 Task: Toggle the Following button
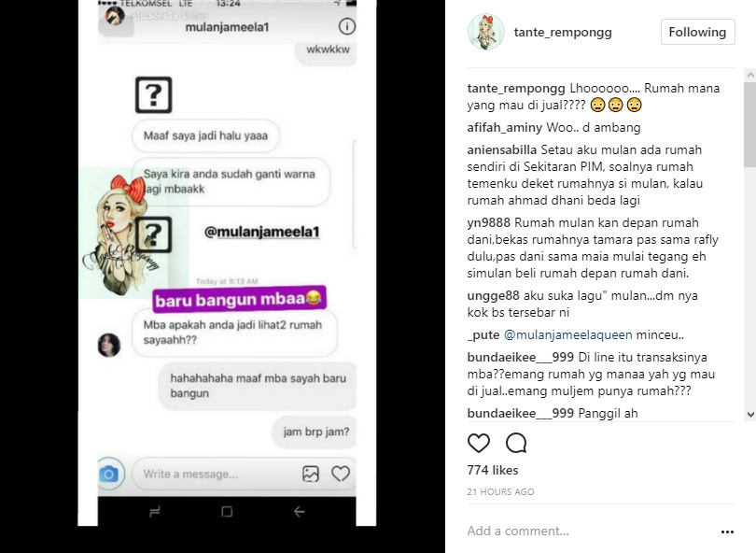tap(697, 32)
